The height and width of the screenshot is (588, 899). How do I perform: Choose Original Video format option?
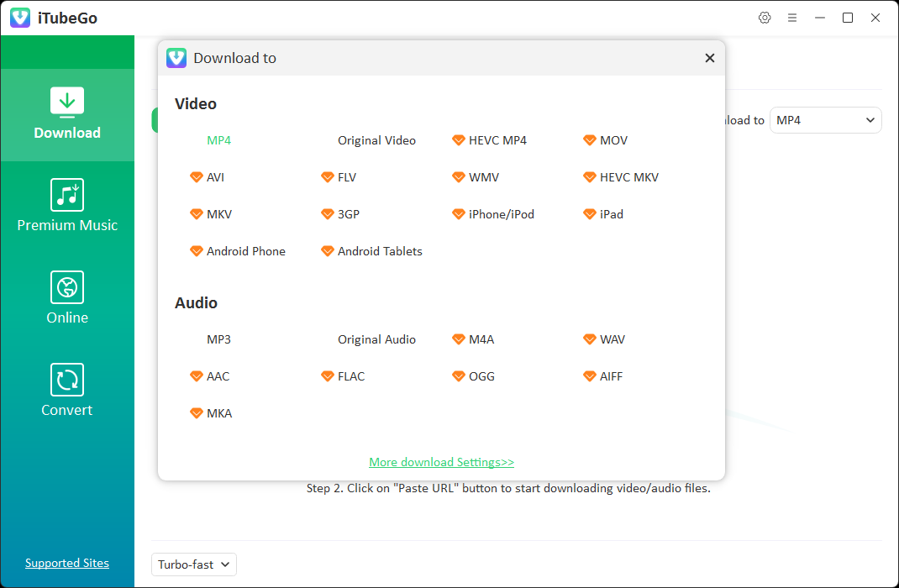(x=376, y=140)
